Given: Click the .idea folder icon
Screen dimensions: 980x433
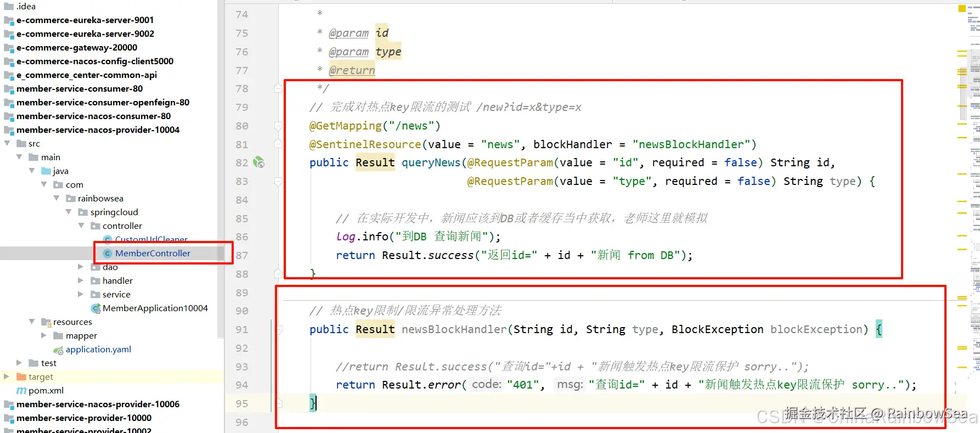Looking at the screenshot, I should pos(9,7).
